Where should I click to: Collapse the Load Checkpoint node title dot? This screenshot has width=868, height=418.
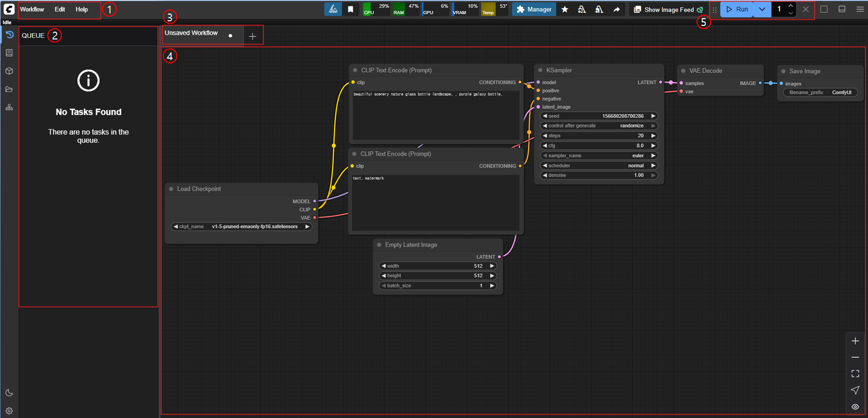(x=171, y=189)
